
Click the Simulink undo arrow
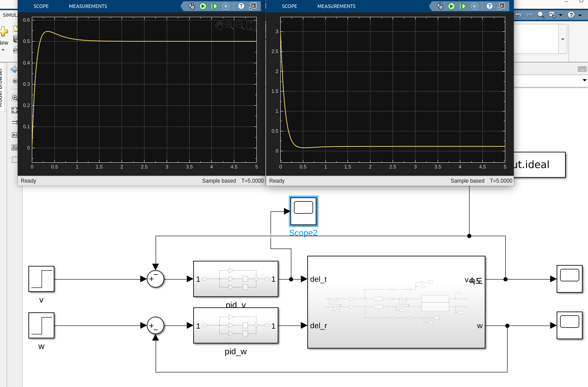[x=519, y=15]
